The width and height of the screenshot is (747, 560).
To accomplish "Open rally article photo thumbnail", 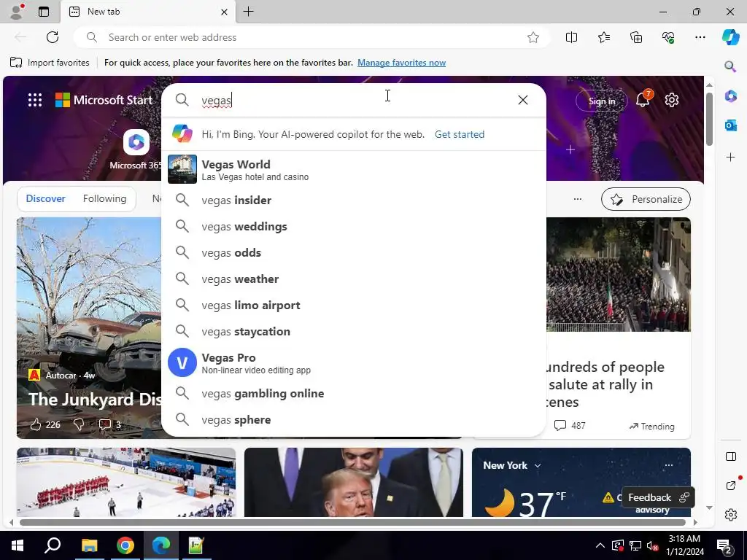I will [619, 274].
